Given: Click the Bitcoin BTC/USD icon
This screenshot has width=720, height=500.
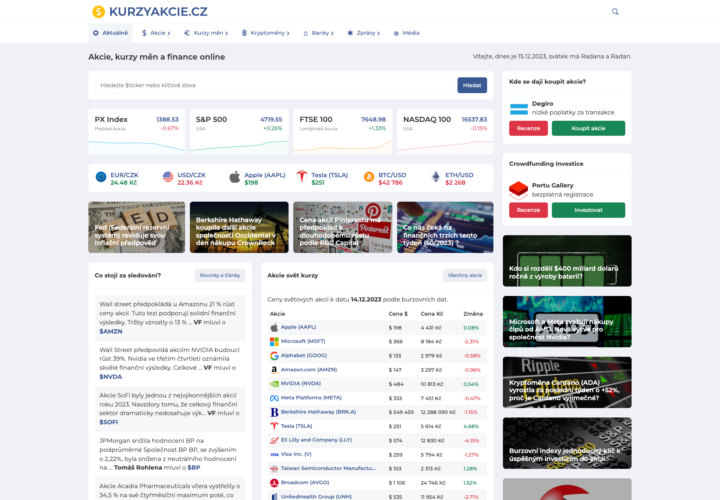Looking at the screenshot, I should click(x=369, y=177).
